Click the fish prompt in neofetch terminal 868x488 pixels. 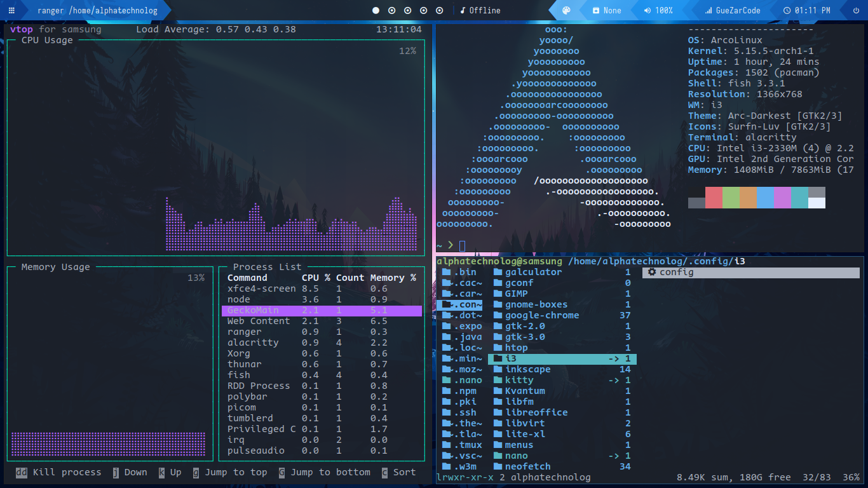coord(451,245)
